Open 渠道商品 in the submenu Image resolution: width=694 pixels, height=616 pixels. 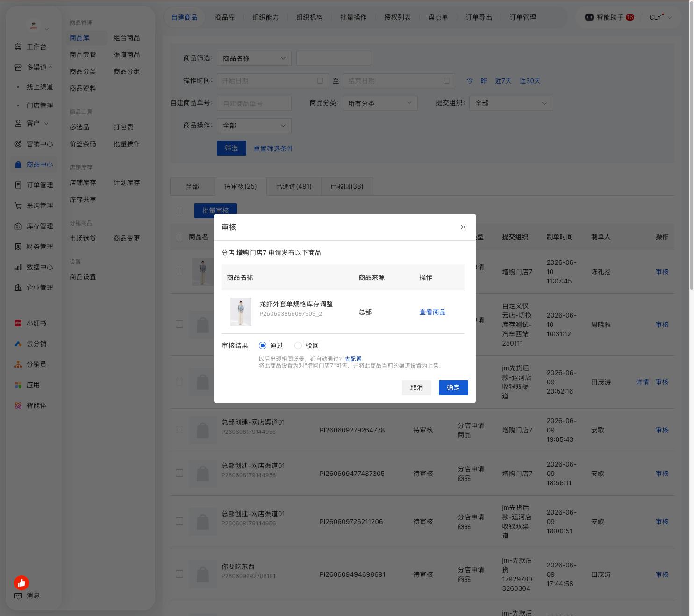127,55
